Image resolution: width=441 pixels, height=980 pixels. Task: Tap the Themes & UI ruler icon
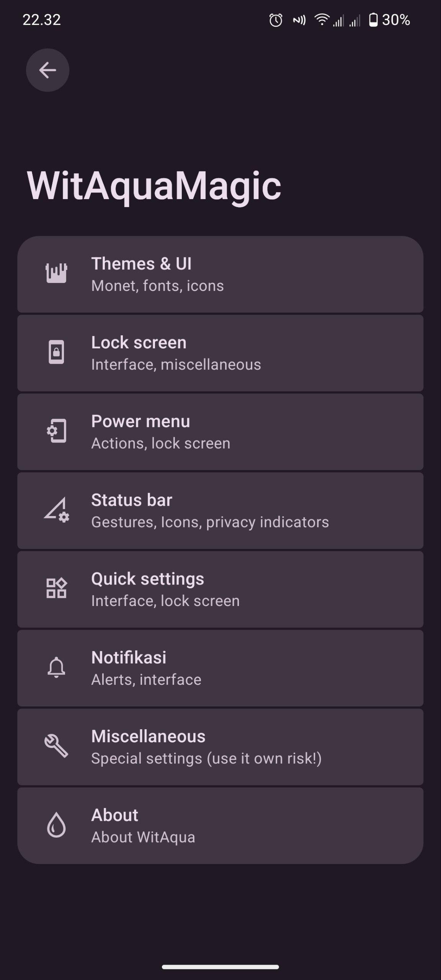click(56, 273)
